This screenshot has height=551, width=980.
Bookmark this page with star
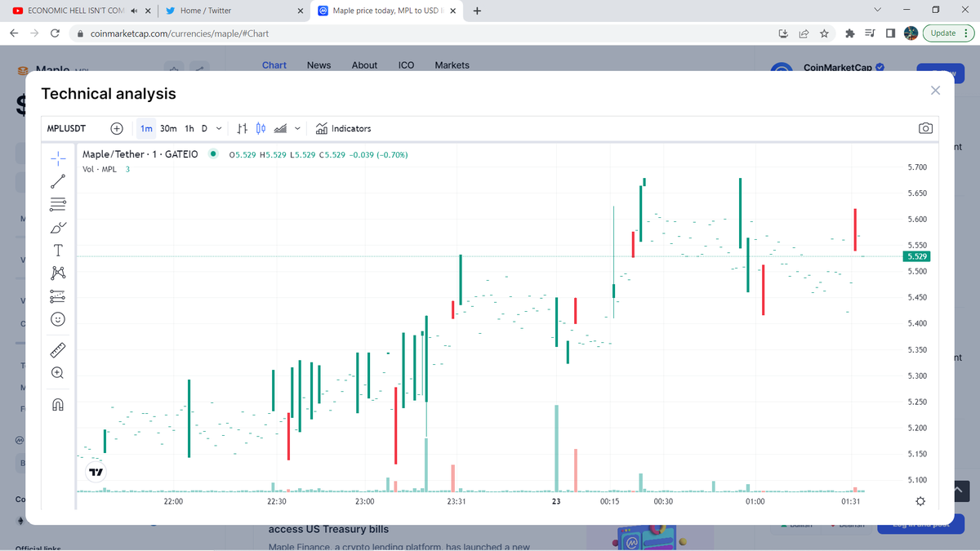coord(824,33)
